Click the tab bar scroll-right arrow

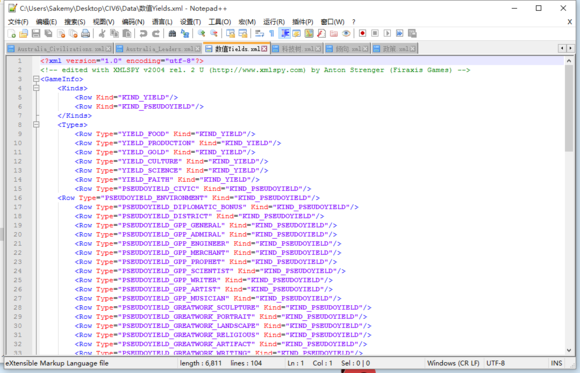coord(571,48)
